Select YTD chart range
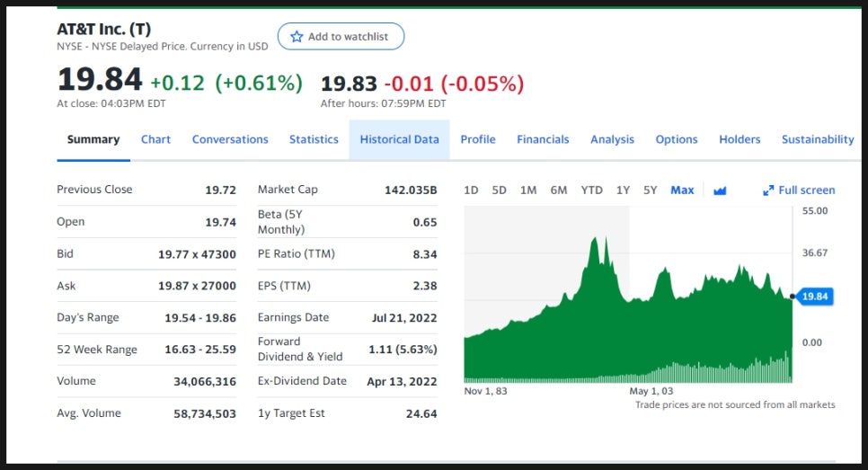868x470 pixels. 591,191
